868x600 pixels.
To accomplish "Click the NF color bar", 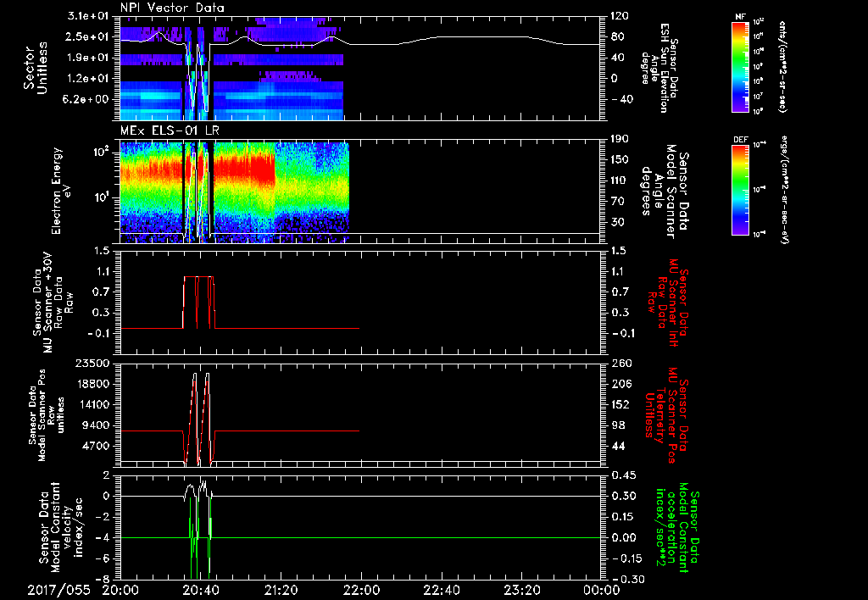I will tap(740, 67).
